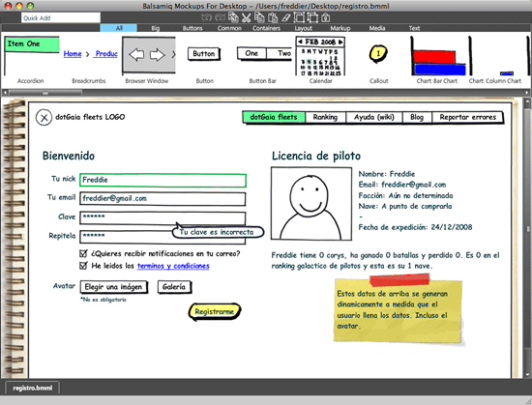Image resolution: width=532 pixels, height=405 pixels.
Task: Click the Undo icon in toolbar
Action: point(206,17)
